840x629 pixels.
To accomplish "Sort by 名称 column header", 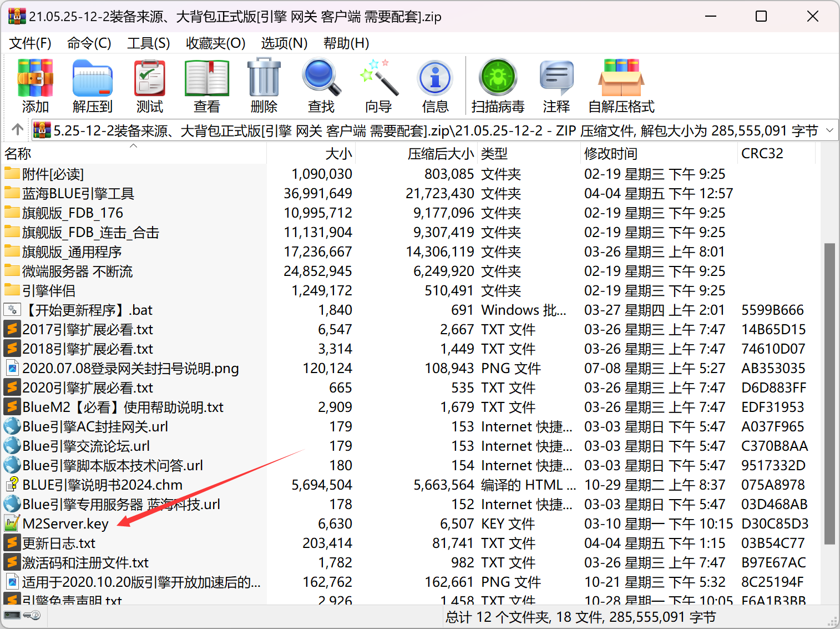I will pos(134,153).
